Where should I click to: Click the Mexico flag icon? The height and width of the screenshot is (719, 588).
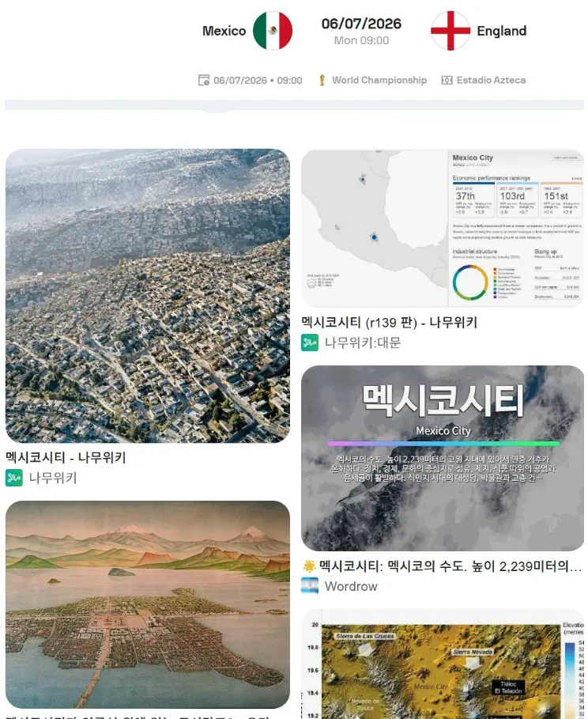coord(273,31)
